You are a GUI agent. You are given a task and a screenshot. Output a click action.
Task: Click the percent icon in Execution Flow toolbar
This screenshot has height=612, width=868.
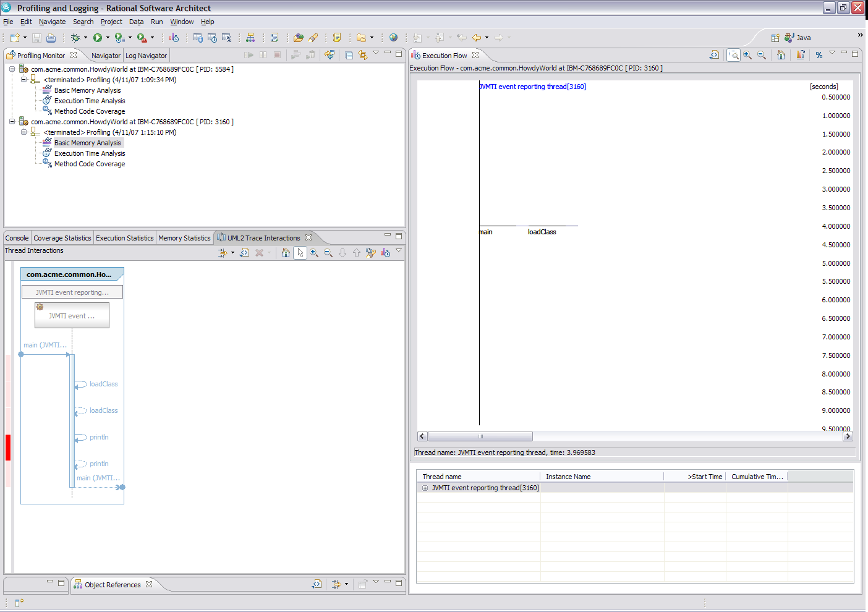point(819,55)
